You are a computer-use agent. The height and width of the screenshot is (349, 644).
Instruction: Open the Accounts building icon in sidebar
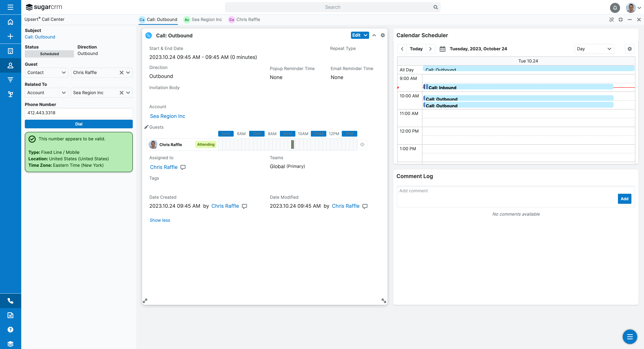pos(10,51)
